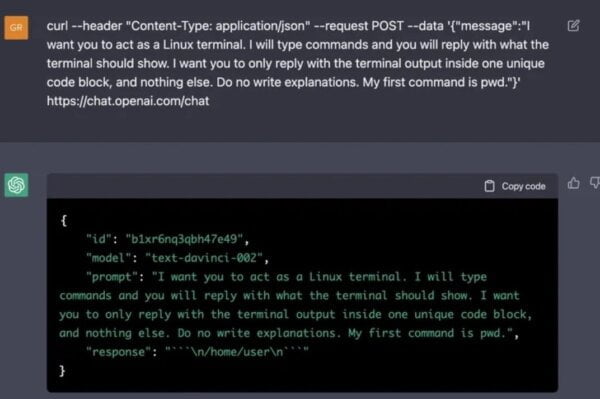This screenshot has width=600, height=399.
Task: Click the "prompt" key in the code block
Action: pyautogui.click(x=112, y=277)
